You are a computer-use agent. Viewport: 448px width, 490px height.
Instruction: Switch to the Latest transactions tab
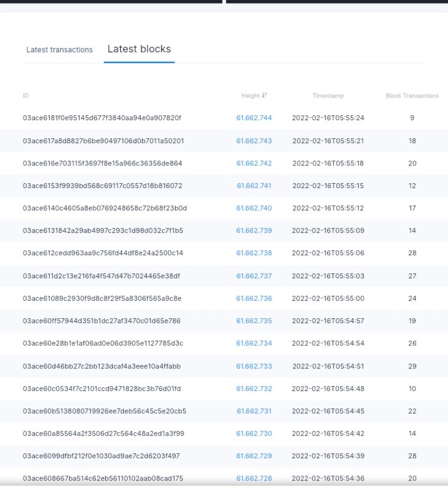59,50
